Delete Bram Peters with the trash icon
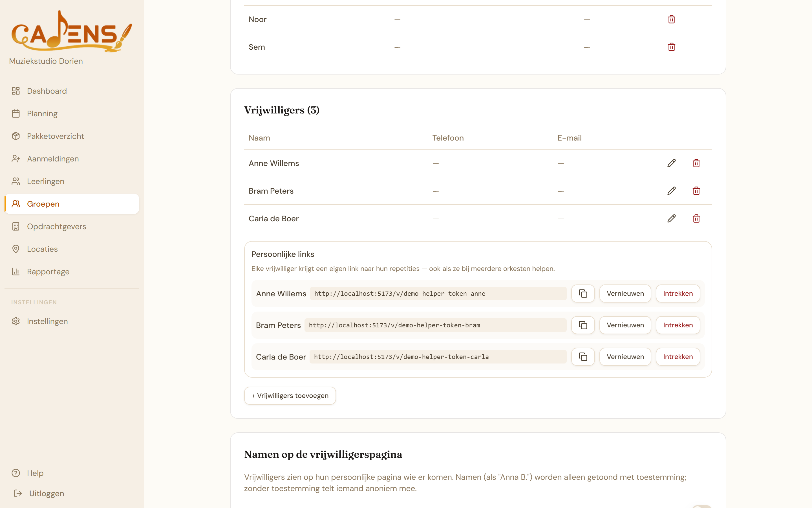Viewport: 812px width, 508px height. point(696,191)
